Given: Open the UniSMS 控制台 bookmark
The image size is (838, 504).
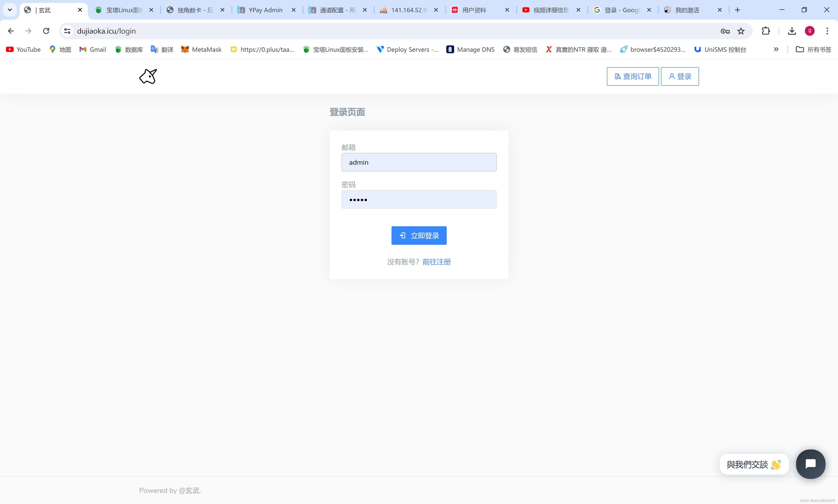Looking at the screenshot, I should [x=720, y=50].
